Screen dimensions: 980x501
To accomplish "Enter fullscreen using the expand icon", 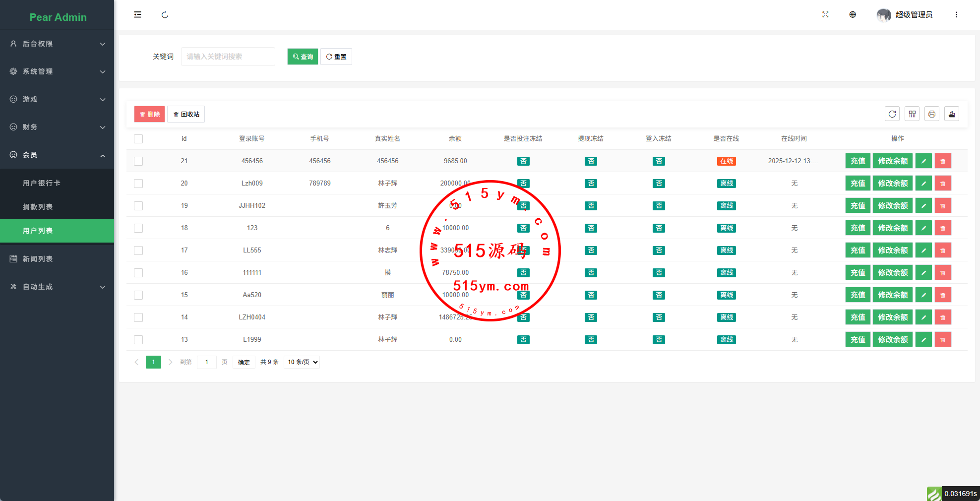I will (x=825, y=15).
